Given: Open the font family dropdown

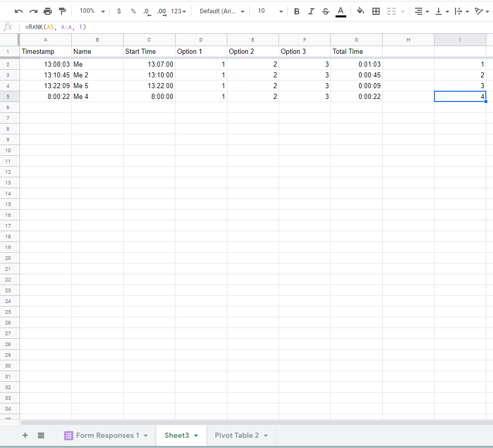Looking at the screenshot, I should point(221,11).
